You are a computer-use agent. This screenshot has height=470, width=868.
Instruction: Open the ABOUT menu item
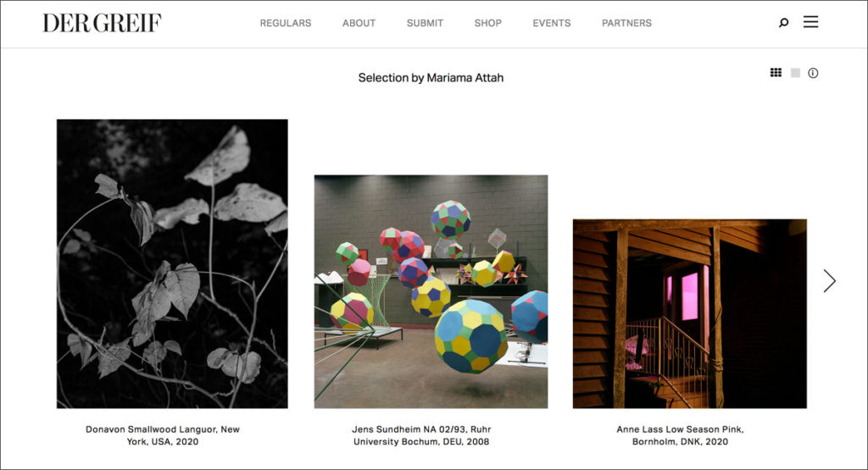pyautogui.click(x=359, y=23)
